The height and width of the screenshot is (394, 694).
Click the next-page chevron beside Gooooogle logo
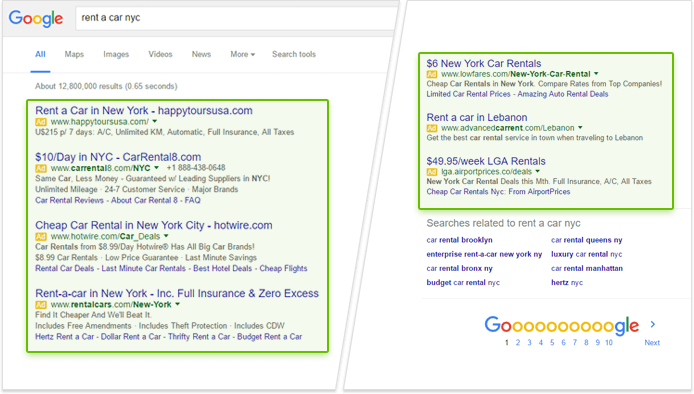point(653,324)
